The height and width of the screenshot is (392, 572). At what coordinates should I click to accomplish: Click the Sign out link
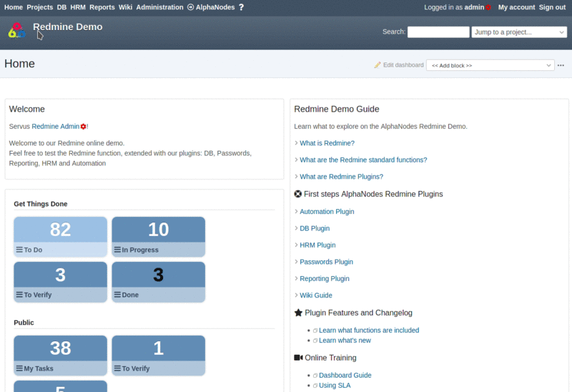(x=552, y=7)
